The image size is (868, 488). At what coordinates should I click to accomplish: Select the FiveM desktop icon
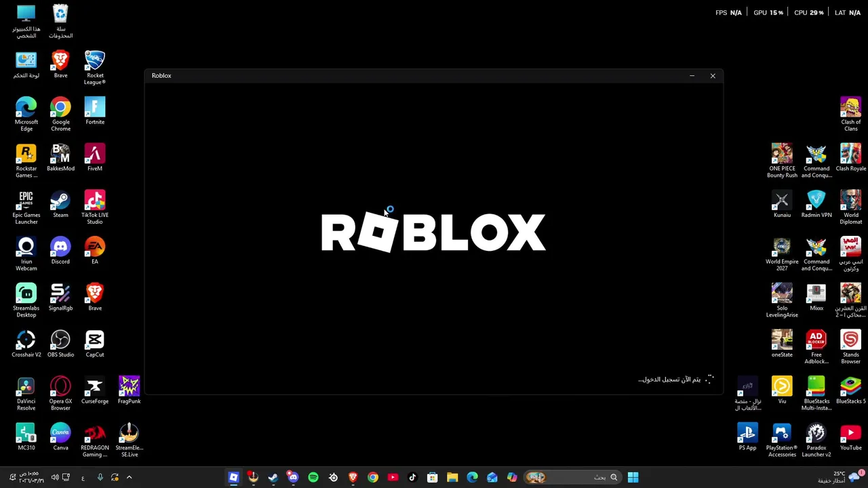pyautogui.click(x=95, y=157)
